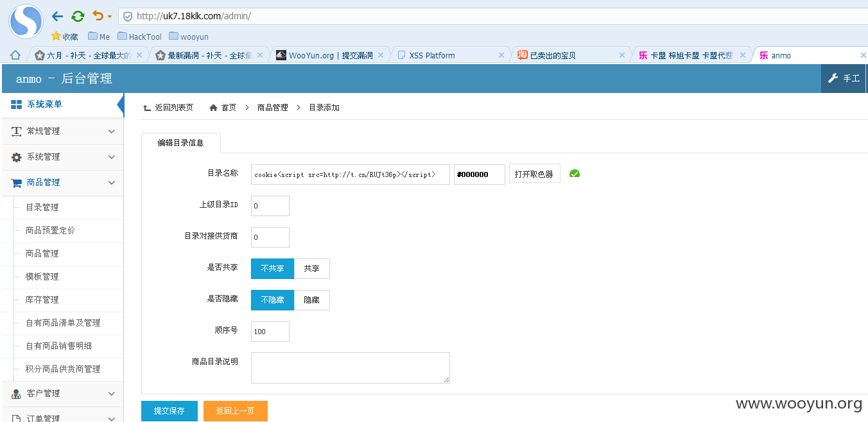Open 积分商品供货商管理 in the sidebar
This screenshot has height=422, width=868.
[x=63, y=369]
